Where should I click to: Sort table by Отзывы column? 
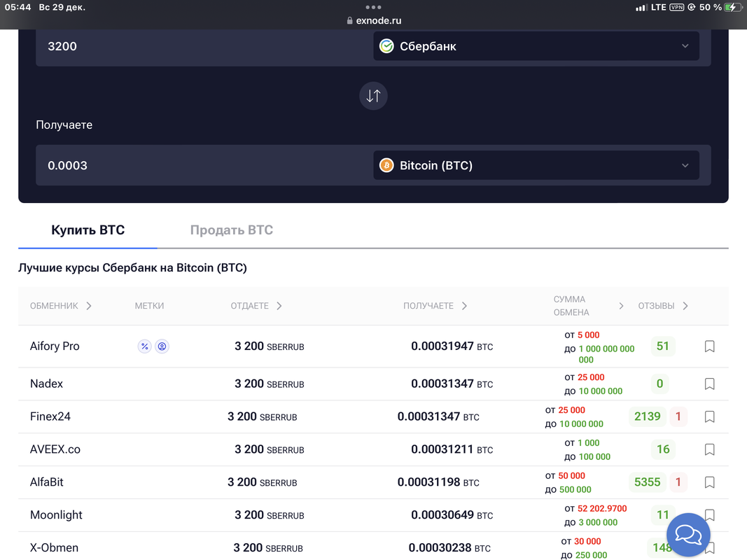click(x=663, y=306)
